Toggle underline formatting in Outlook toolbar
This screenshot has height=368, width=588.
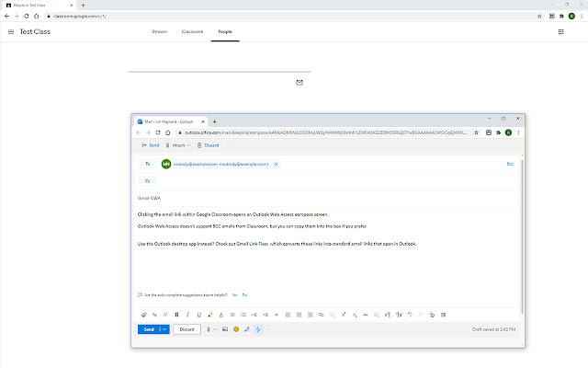tap(199, 315)
